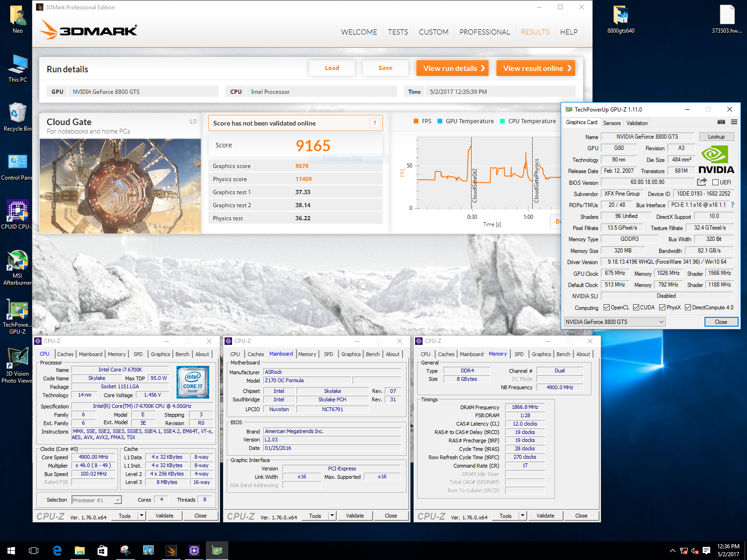Open Task View on the taskbar
The image size is (747, 560).
coord(34,551)
